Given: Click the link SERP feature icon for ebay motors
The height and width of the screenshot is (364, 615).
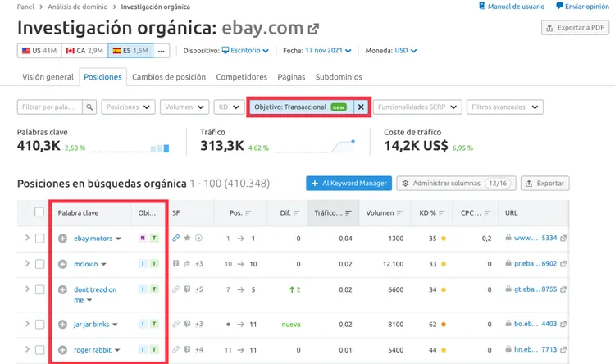Looking at the screenshot, I should [176, 238].
